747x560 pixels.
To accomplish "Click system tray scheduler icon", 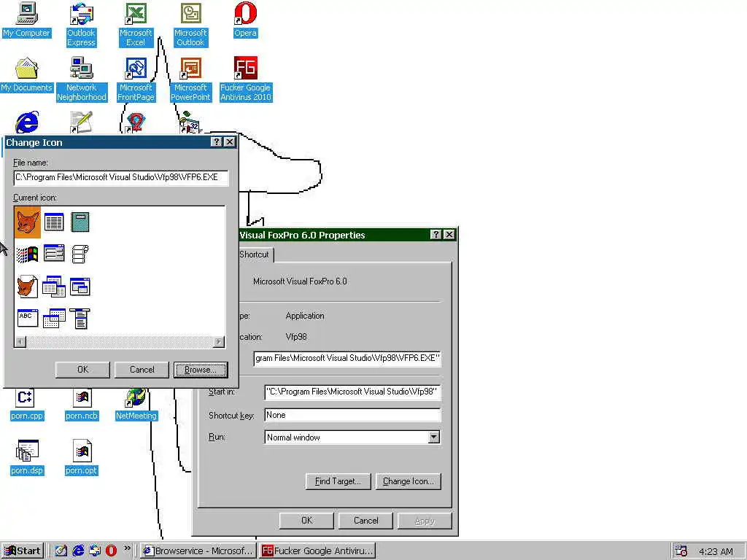I will 681,551.
